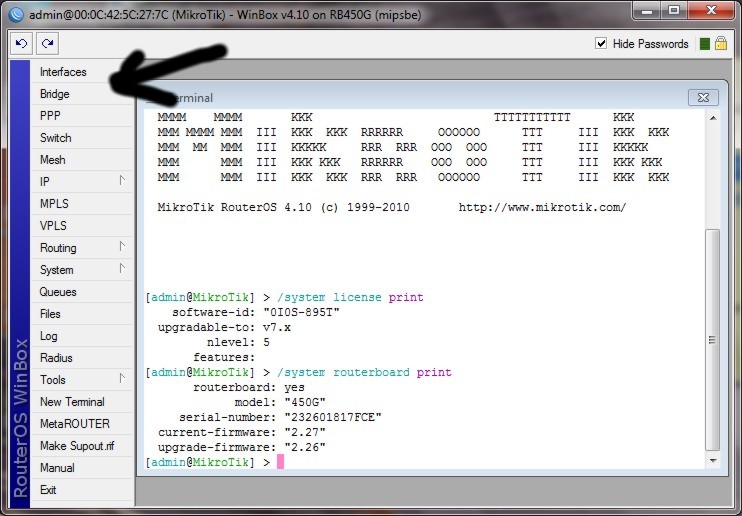Maximize the WinBox window

pos(674,11)
